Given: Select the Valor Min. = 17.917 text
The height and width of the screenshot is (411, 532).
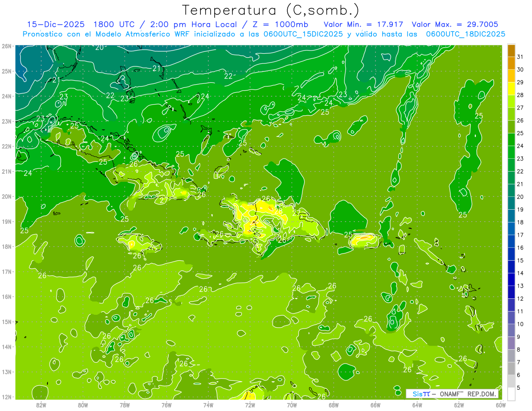Looking at the screenshot, I should coord(364,24).
